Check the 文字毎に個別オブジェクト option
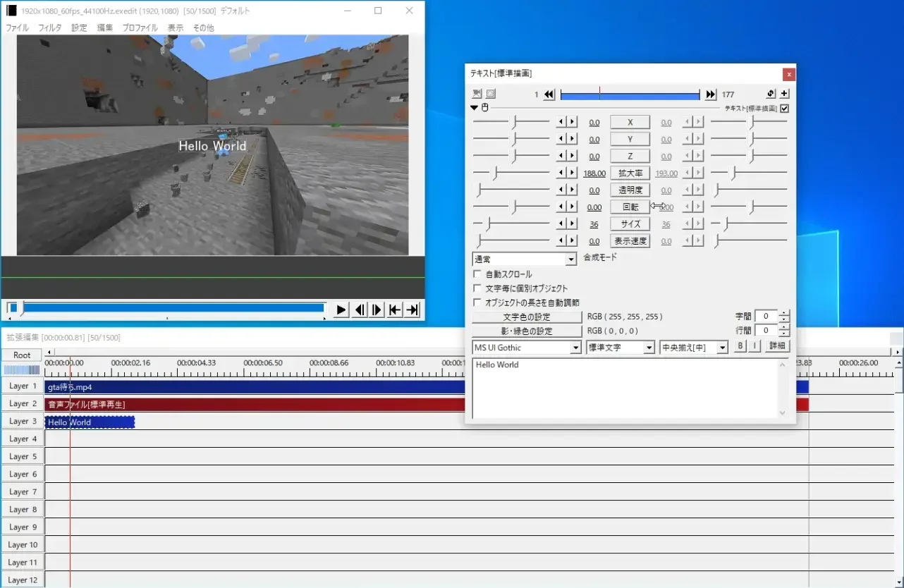This screenshot has height=588, width=904. (x=477, y=288)
